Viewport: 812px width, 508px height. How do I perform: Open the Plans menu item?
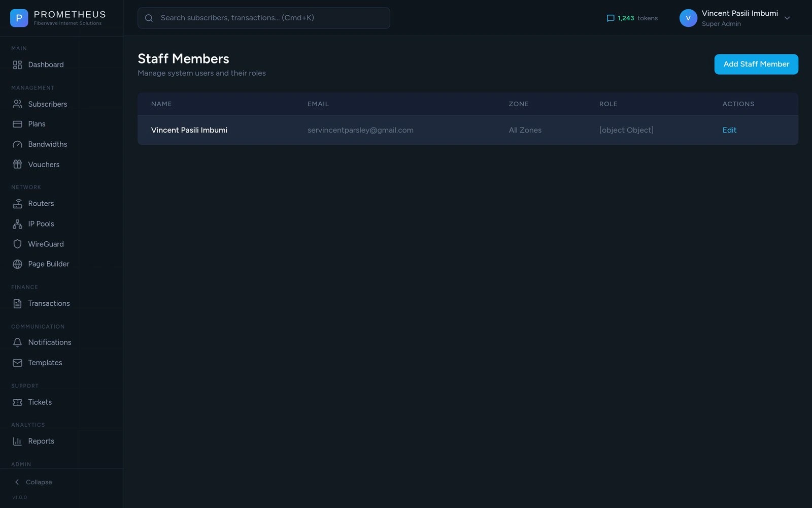[37, 124]
